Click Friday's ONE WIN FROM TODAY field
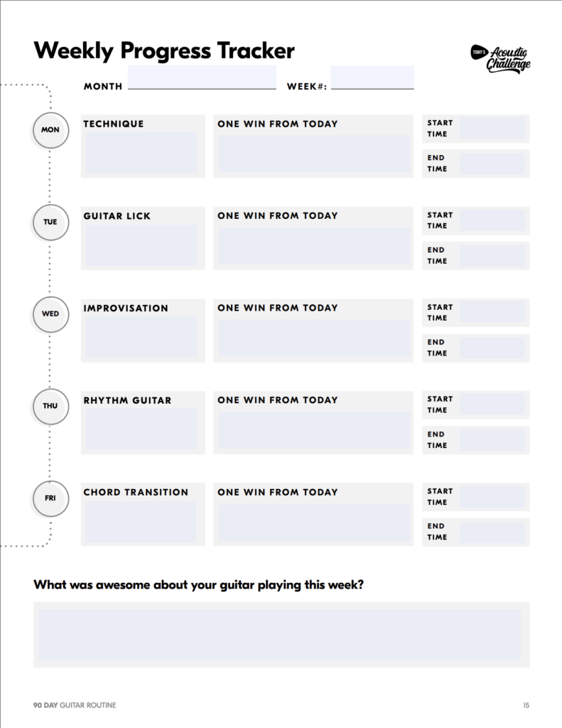 pyautogui.click(x=314, y=523)
